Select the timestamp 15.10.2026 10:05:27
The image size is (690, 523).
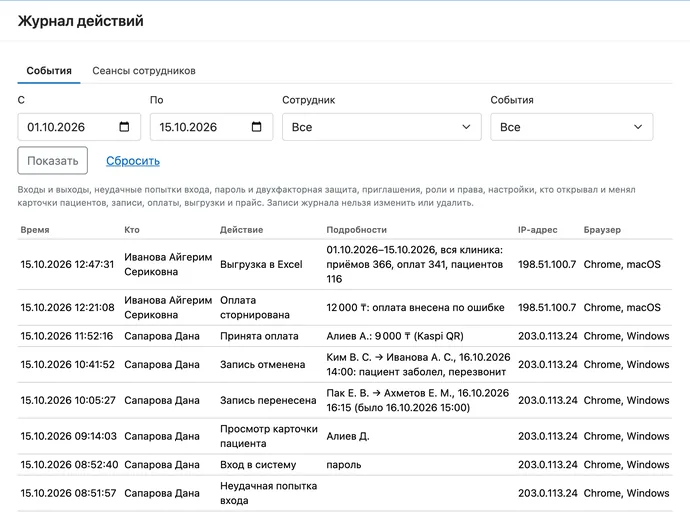(x=68, y=401)
